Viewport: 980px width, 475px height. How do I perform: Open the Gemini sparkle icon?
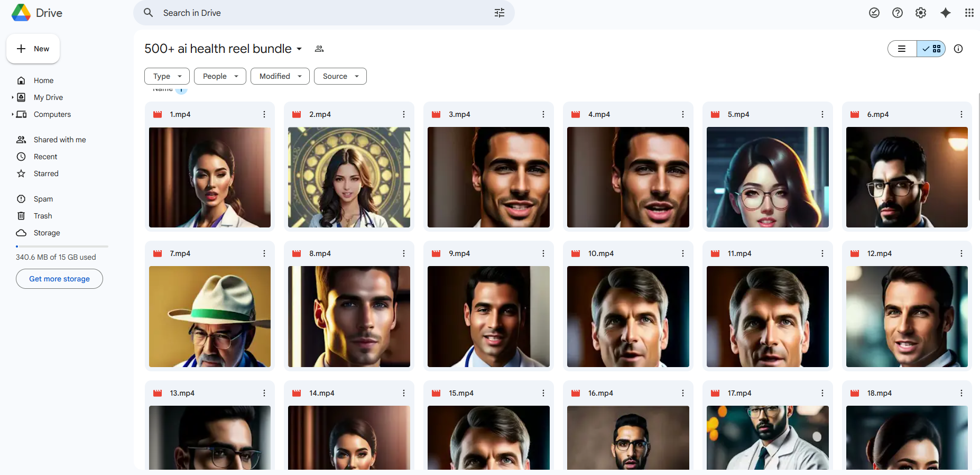(946, 13)
